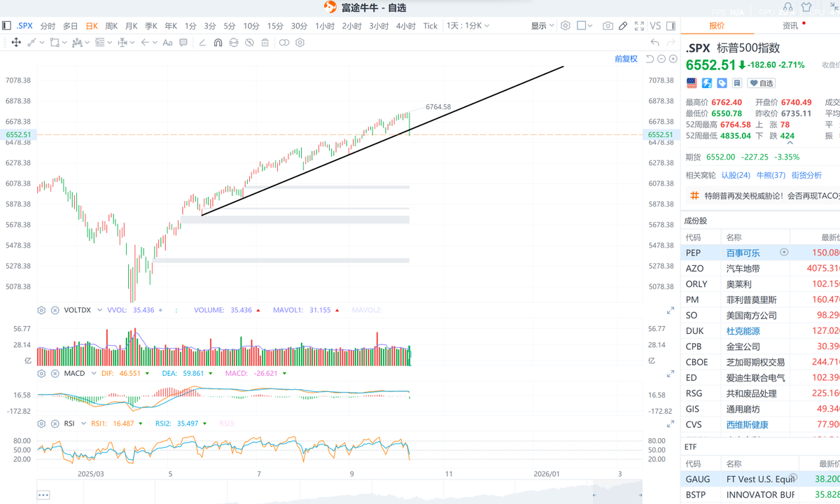Open RSI indicator settings gear
840x504 pixels.
[x=41, y=423]
